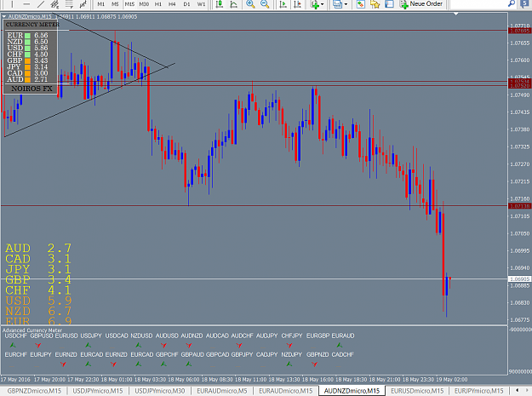
Task: Switch chart to line chart icon
Action: tap(234, 4)
